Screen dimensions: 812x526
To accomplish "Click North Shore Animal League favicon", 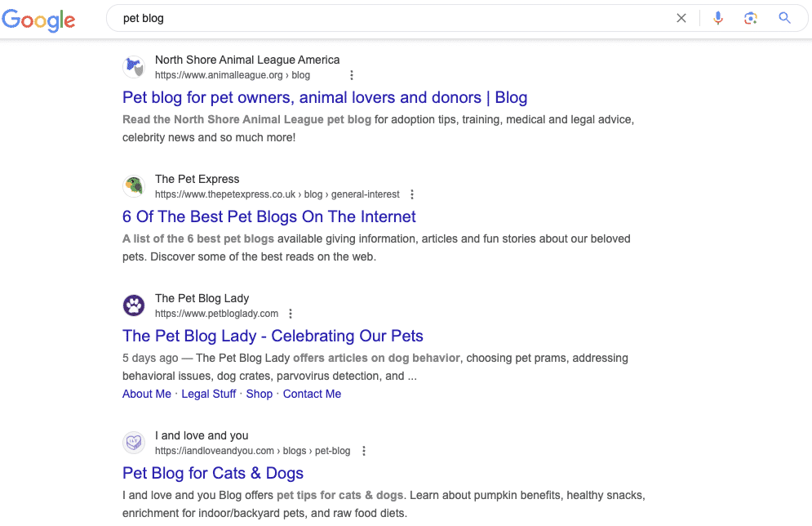I will pos(134,67).
